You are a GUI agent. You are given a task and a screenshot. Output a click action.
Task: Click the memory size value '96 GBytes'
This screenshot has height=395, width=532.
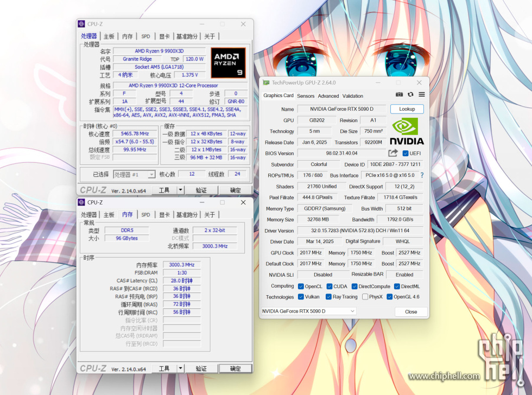(x=127, y=238)
